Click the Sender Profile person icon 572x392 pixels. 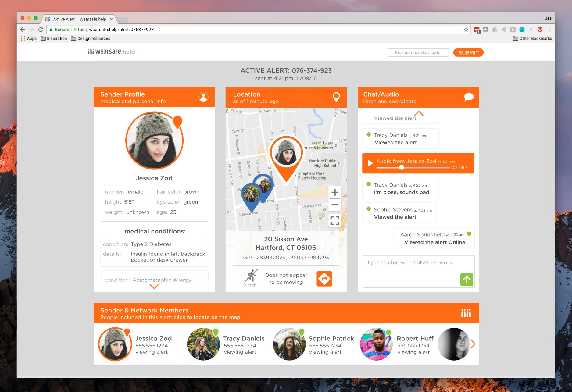[203, 97]
